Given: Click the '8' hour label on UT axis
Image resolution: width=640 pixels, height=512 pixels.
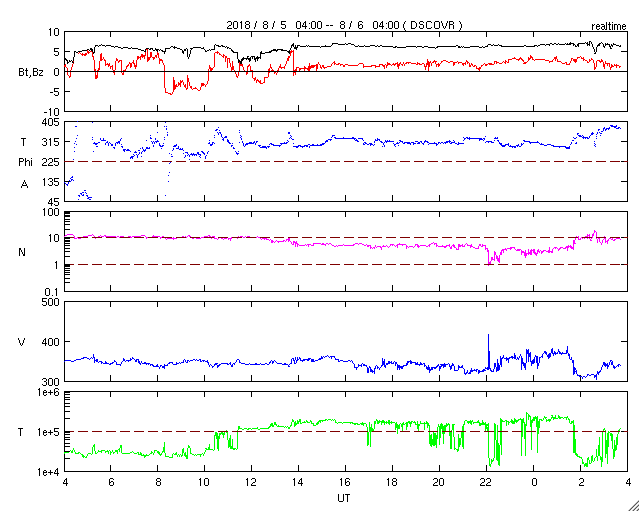Looking at the screenshot, I should [158, 482].
